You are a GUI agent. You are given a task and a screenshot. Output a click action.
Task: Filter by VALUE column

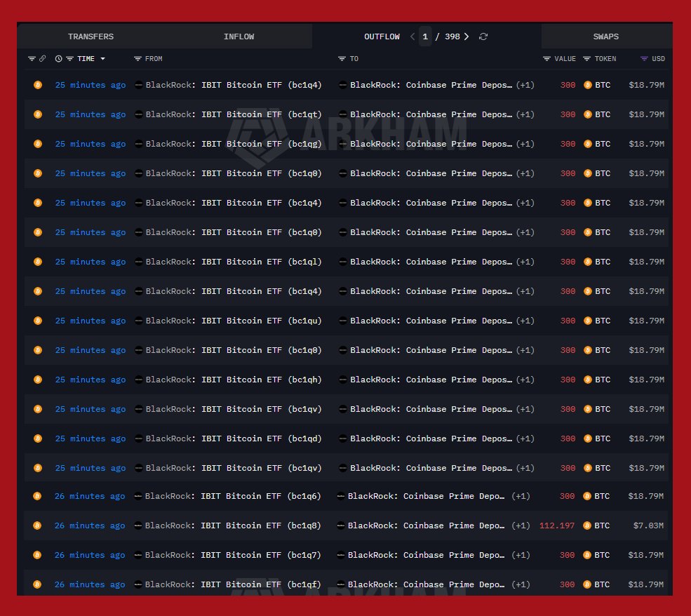546,59
